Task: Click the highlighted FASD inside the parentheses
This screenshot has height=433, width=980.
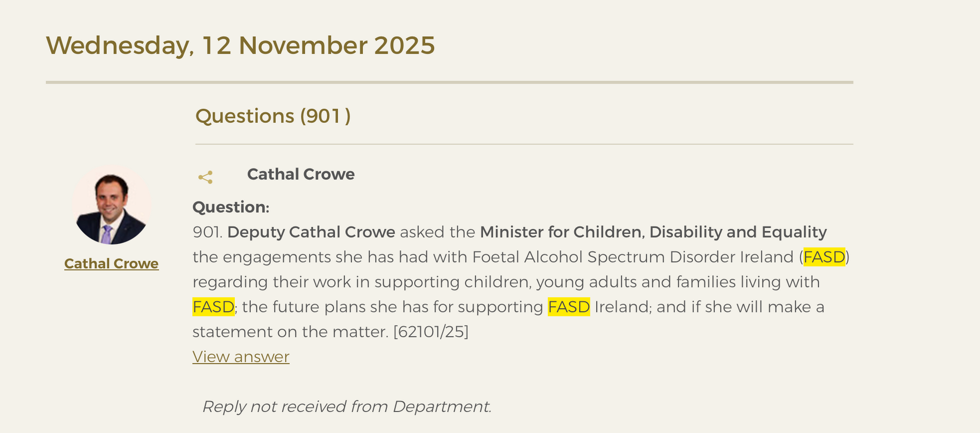Action: click(x=824, y=257)
